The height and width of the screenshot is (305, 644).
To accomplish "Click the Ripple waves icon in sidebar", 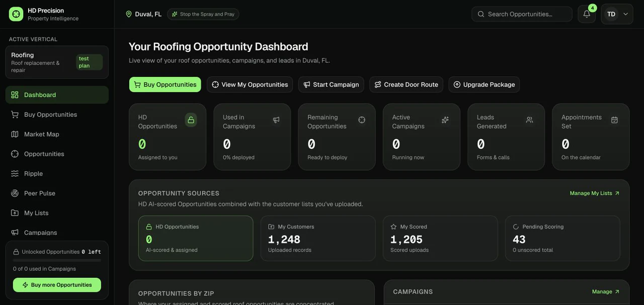I will 15,173.
